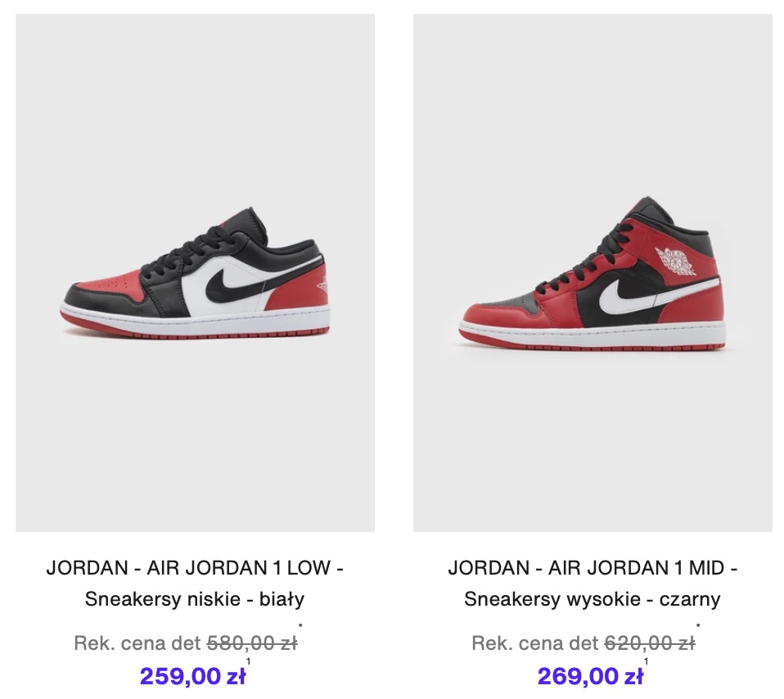
Task: Click the superscript 1 footnote beside 269,00 zł
Action: [646, 661]
